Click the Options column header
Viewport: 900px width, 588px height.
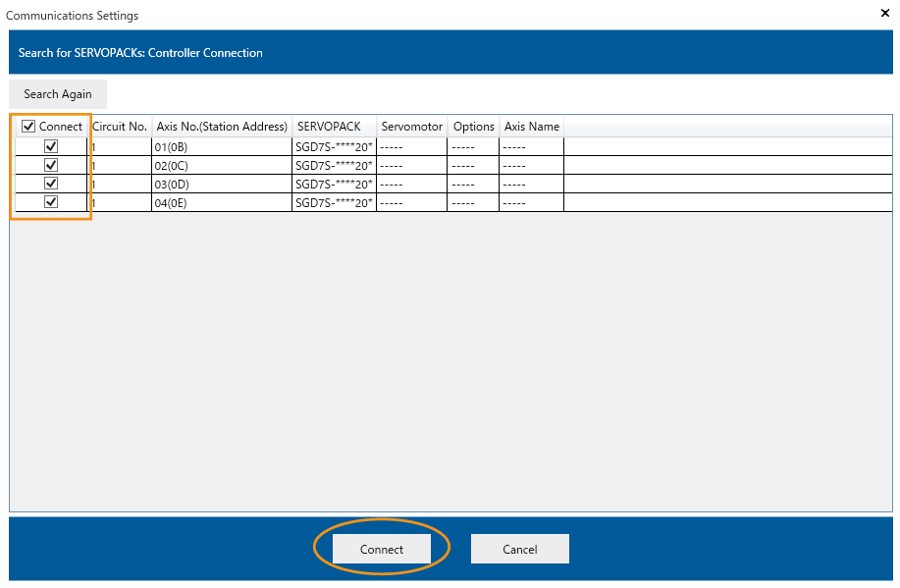pos(473,127)
